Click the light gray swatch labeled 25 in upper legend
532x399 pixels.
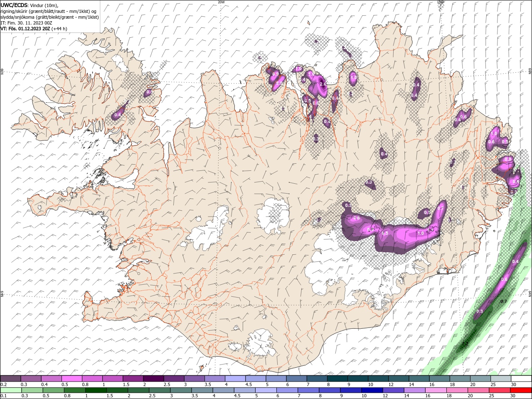tap(500, 379)
